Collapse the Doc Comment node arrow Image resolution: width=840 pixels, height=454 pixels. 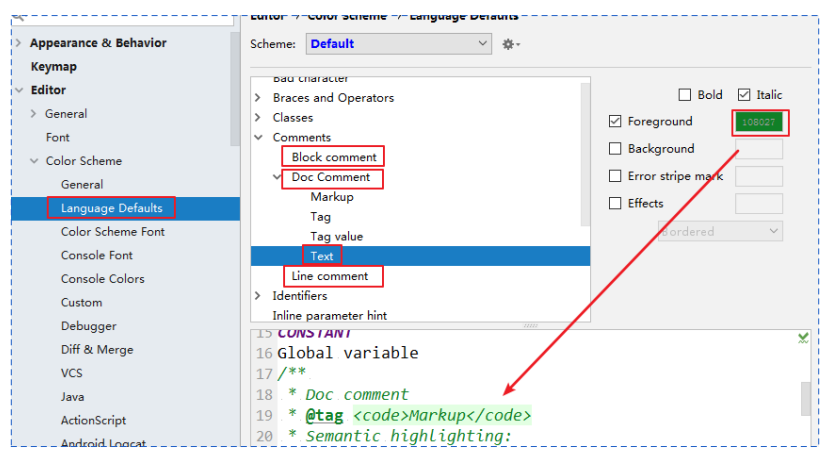point(277,176)
